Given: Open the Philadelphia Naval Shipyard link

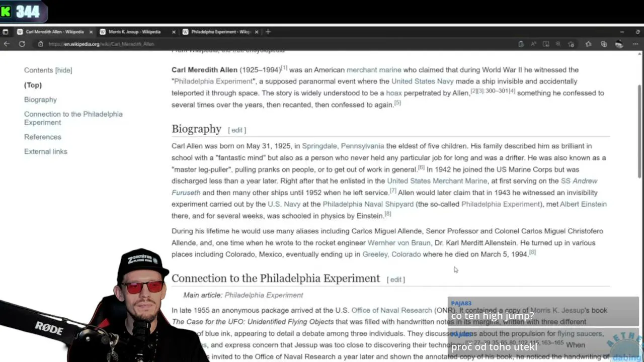Looking at the screenshot, I should 368,204.
